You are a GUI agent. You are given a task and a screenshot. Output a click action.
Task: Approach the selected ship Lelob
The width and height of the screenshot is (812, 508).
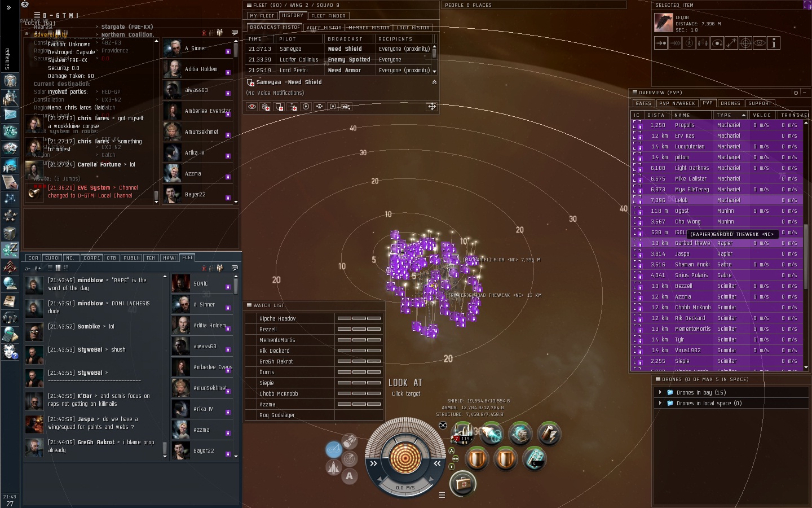tap(661, 43)
